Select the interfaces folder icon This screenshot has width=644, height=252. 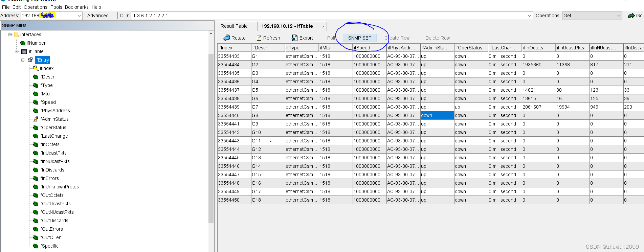16,35
